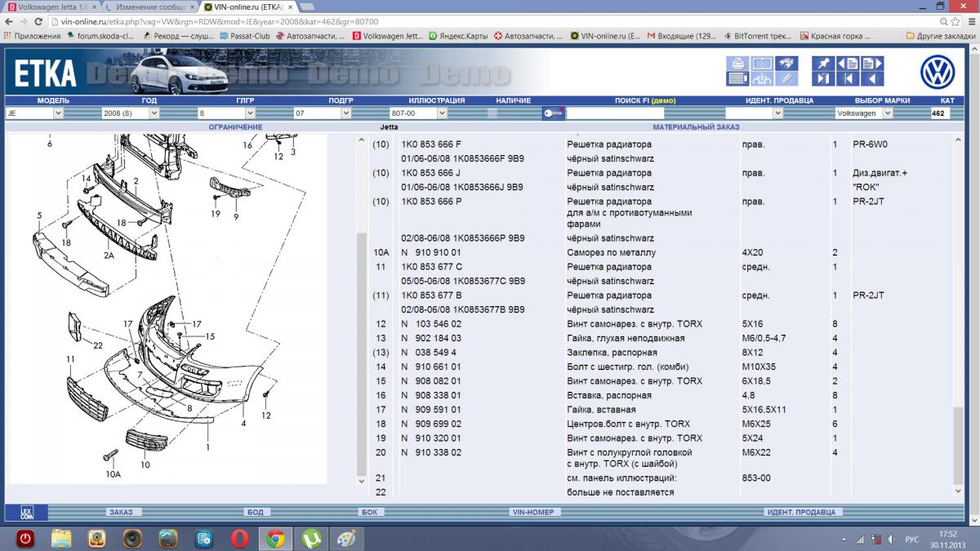Open the parts list icon under printer

click(737, 78)
